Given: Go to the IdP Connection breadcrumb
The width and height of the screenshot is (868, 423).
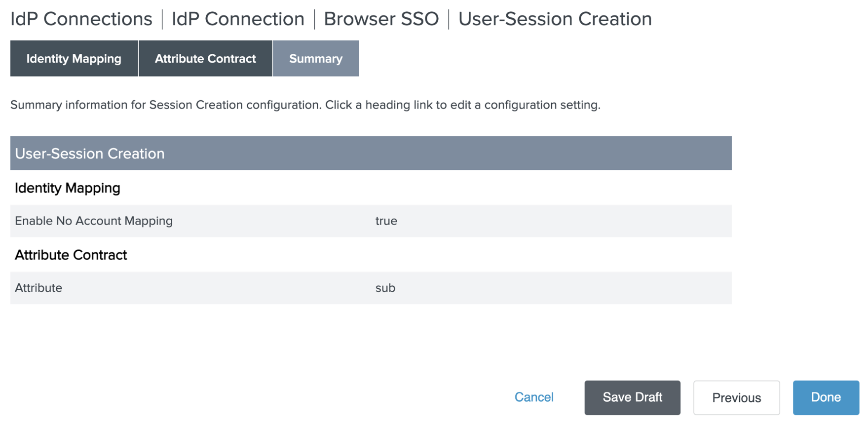Looking at the screenshot, I should (x=238, y=19).
